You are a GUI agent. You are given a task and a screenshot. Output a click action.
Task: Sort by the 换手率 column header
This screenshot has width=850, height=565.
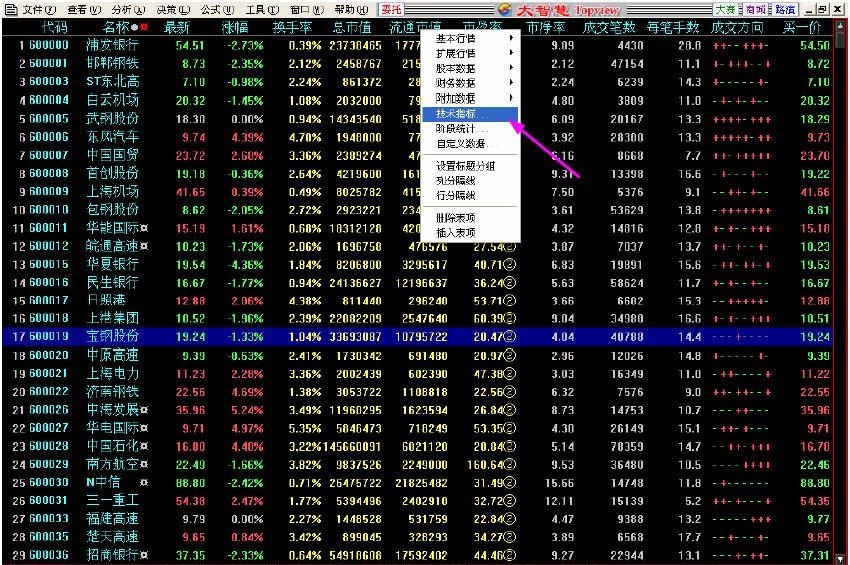click(292, 27)
